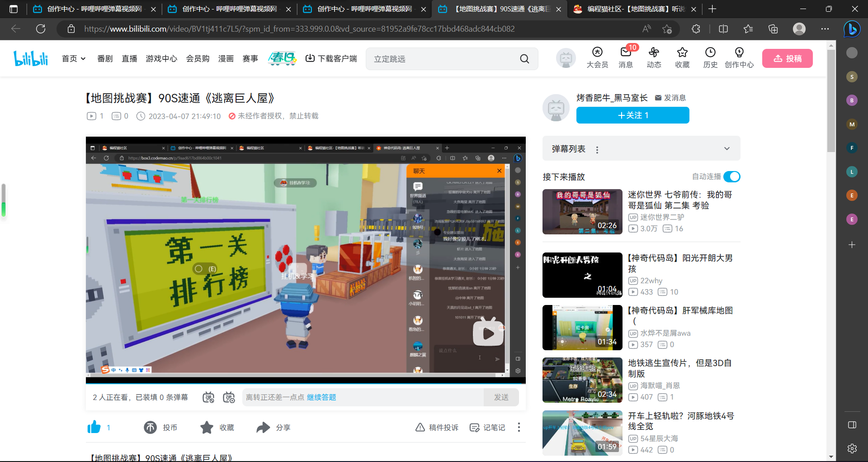
Task: Open browser collections icon
Action: 773,29
